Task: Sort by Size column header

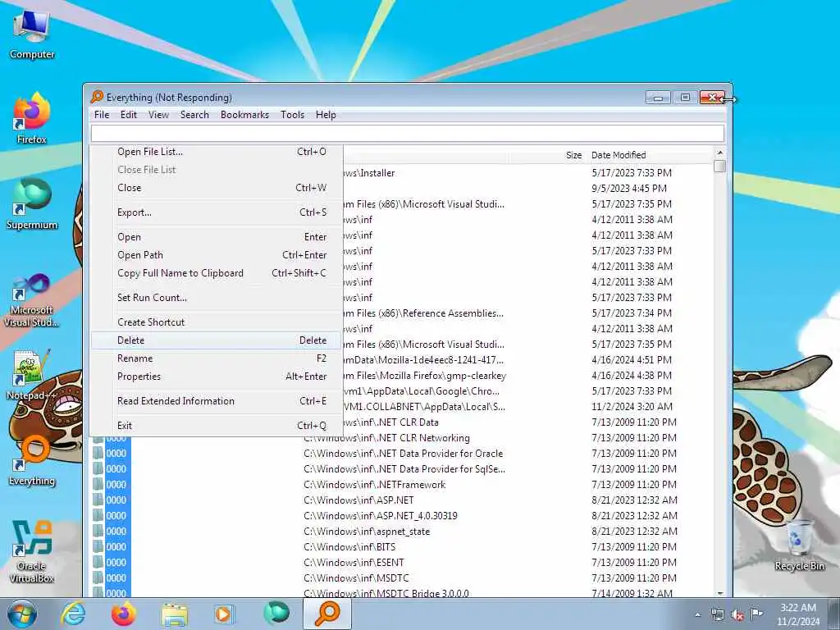Action: [x=547, y=155]
